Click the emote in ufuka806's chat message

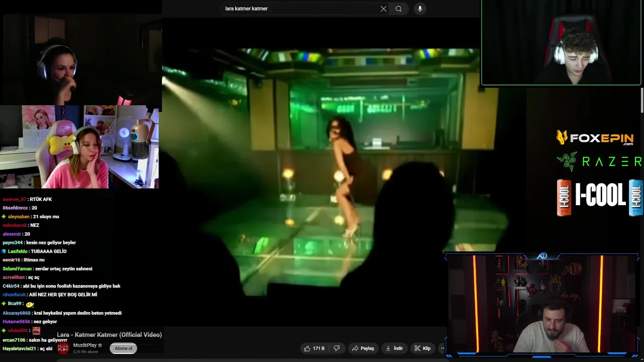click(x=36, y=331)
